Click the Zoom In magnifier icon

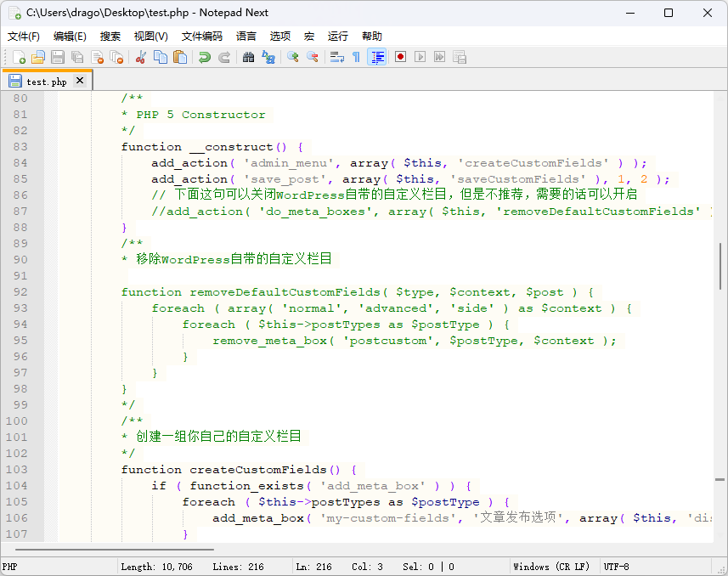pos(293,57)
